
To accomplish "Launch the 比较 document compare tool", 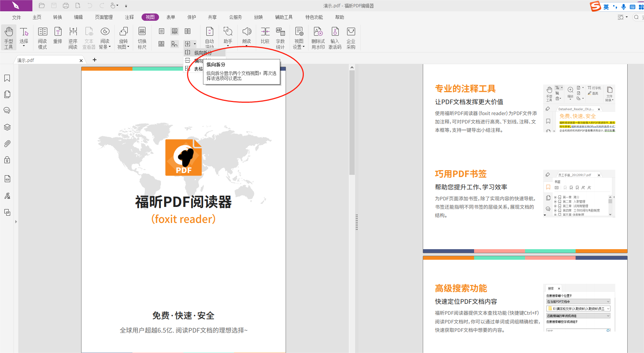I will [x=265, y=36].
